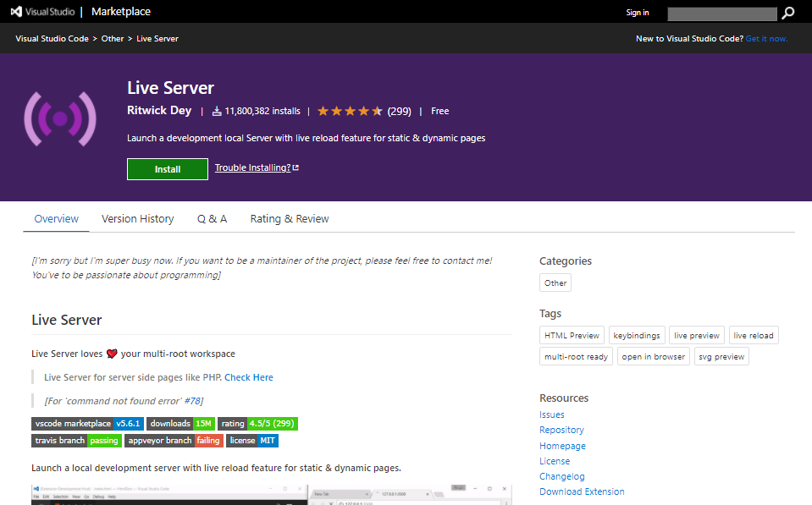
Task: Click the license MIT badge
Action: [251, 440]
